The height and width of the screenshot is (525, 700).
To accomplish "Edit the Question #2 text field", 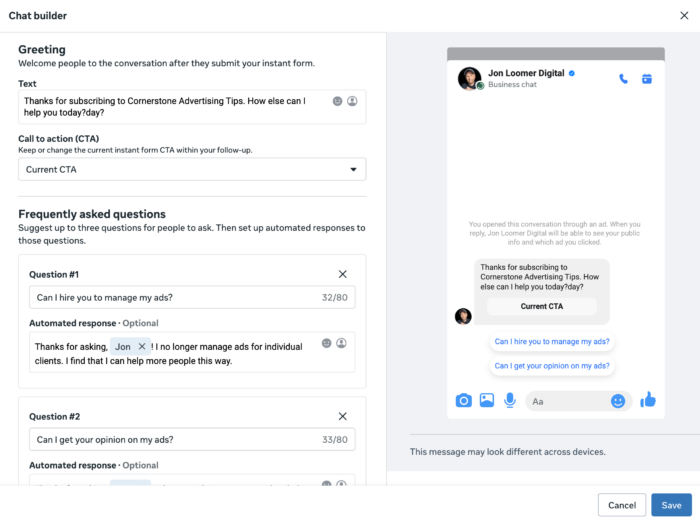I will 192,439.
